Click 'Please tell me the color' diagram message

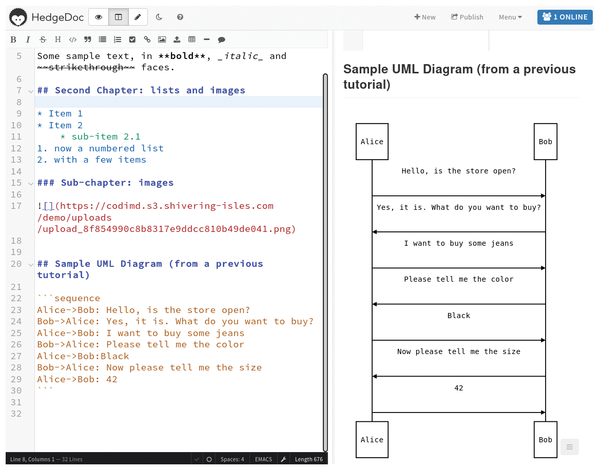[458, 279]
